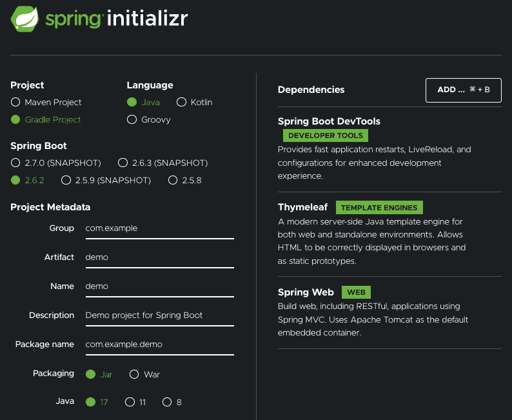Set Java version to 8
The image size is (512, 420).
tap(167, 402)
